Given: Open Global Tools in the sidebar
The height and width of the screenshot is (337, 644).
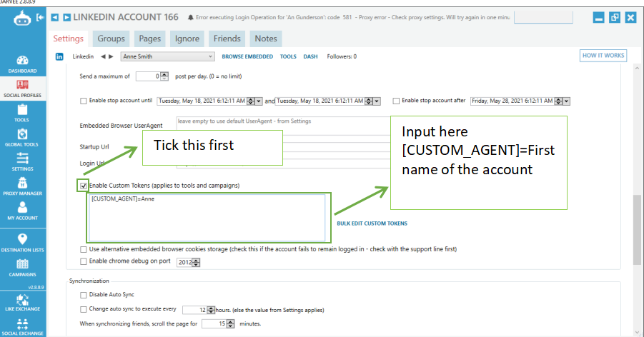Looking at the screenshot, I should click(x=22, y=138).
